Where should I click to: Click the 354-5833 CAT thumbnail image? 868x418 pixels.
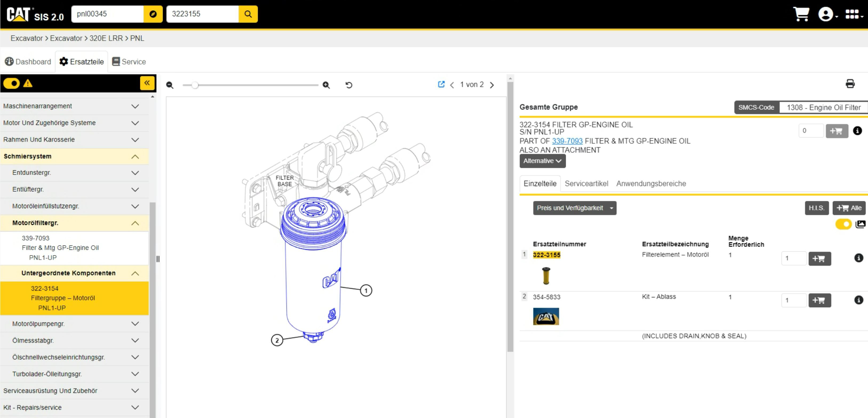546,317
